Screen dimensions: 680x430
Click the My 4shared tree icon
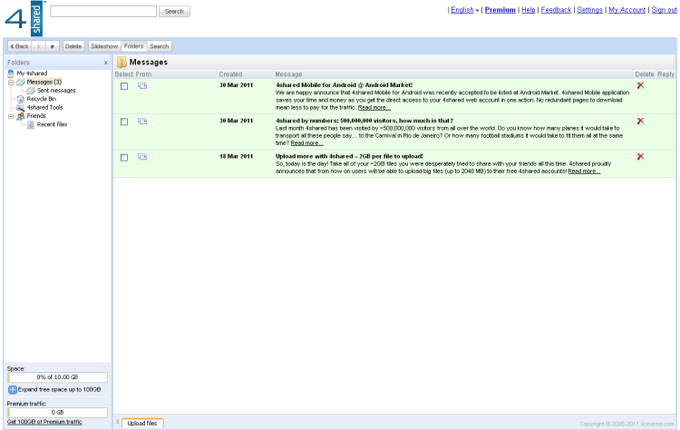pyautogui.click(x=11, y=73)
